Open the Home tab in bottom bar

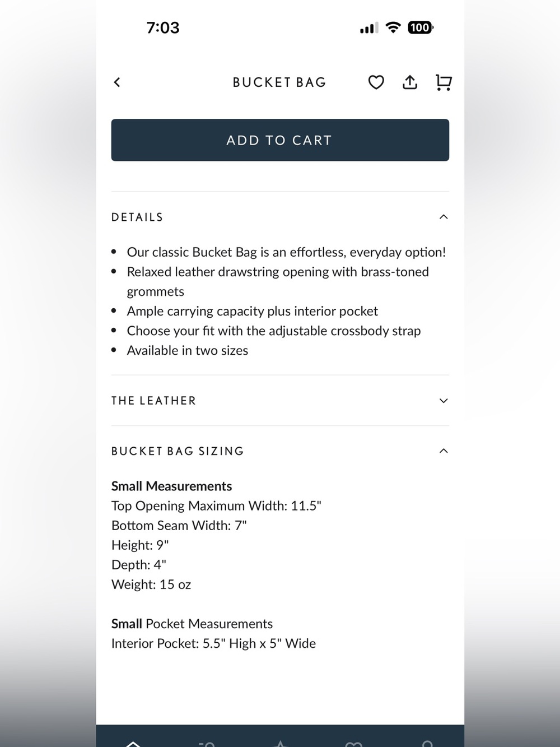click(133, 743)
